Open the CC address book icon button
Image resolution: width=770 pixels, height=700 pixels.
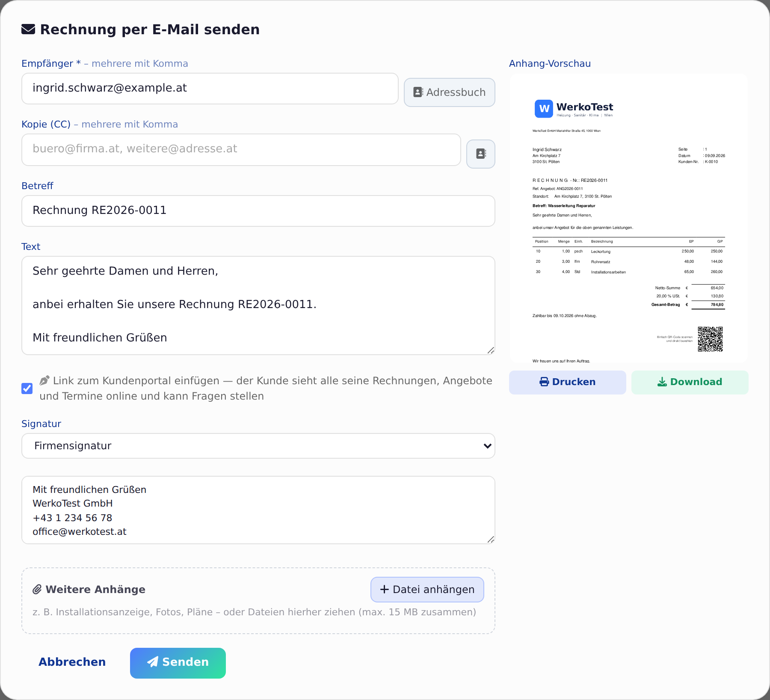(x=480, y=154)
